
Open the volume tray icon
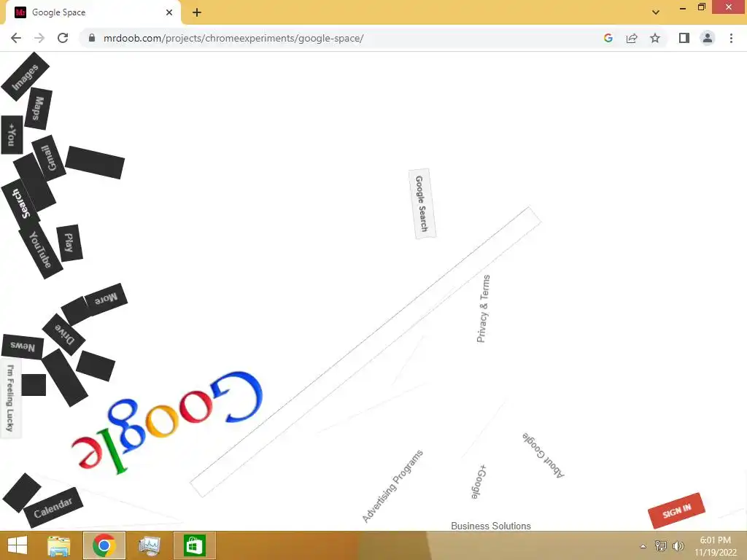point(678,545)
